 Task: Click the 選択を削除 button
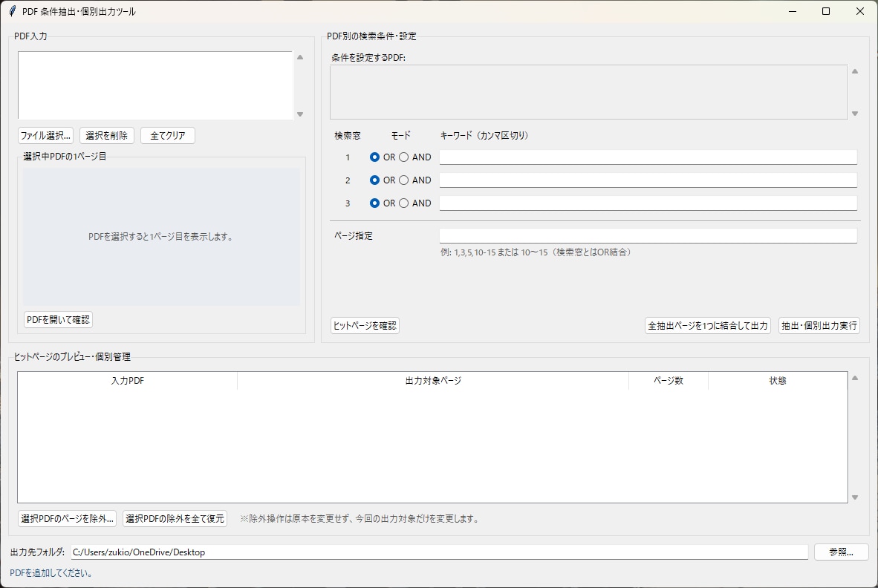(106, 135)
